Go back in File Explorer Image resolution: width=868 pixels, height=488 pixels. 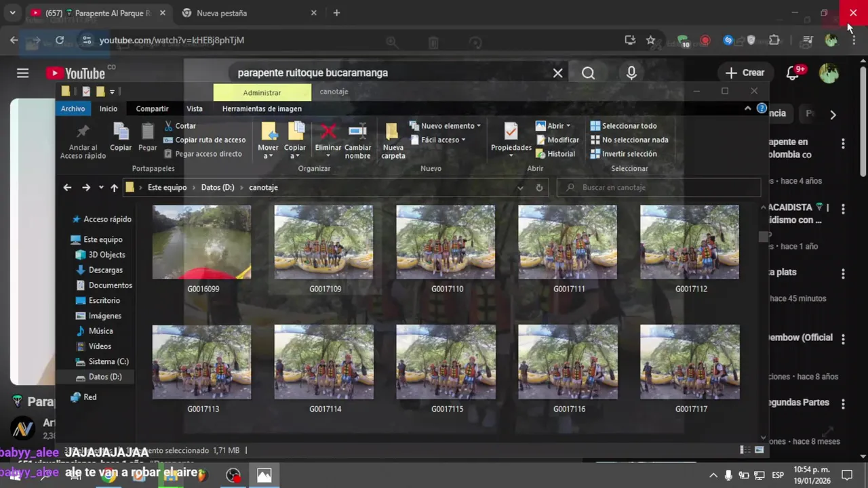[x=67, y=188]
